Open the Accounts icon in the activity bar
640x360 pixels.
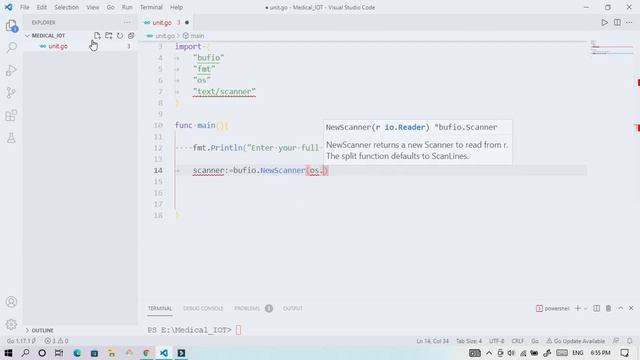click(x=11, y=302)
